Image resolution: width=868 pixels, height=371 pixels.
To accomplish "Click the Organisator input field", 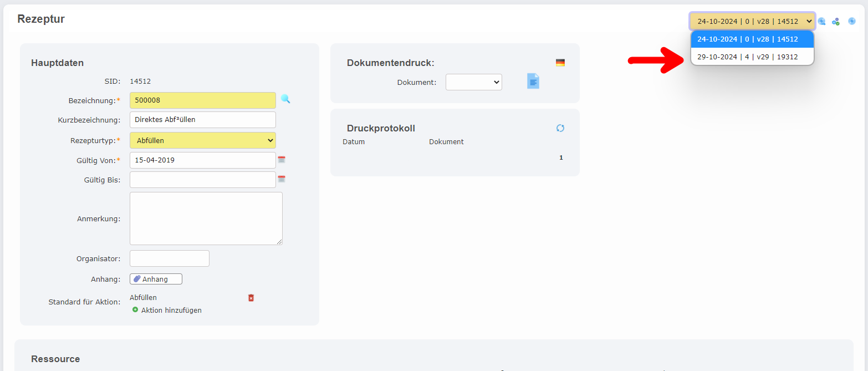I will click(169, 258).
